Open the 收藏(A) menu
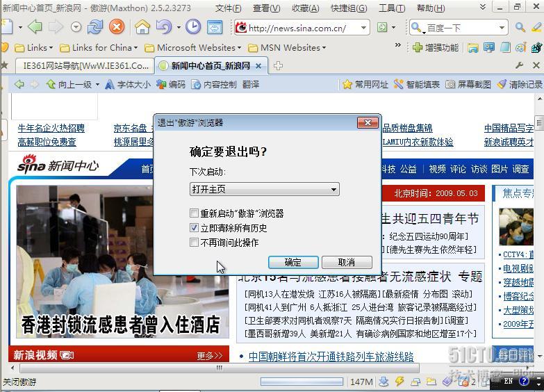 pos(305,8)
